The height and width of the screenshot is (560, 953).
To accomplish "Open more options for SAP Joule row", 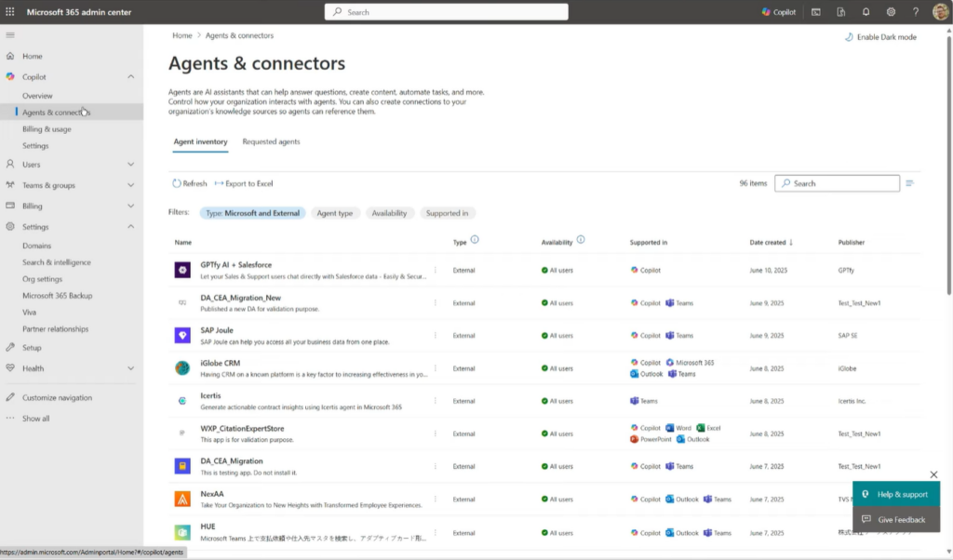I will (436, 335).
